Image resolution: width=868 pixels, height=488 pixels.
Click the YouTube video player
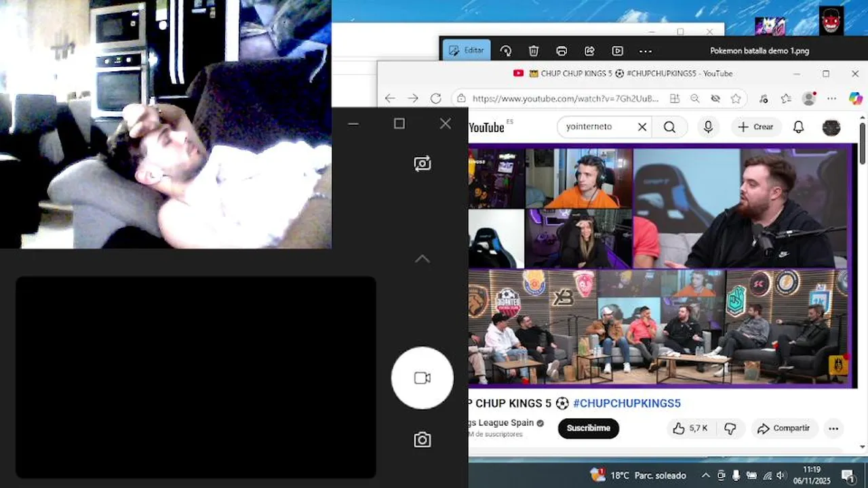point(661,265)
